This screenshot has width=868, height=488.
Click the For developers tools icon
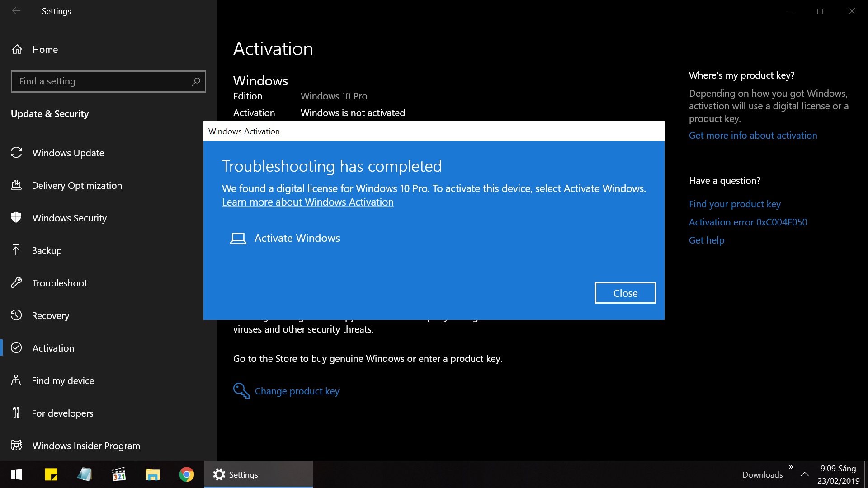(16, 413)
